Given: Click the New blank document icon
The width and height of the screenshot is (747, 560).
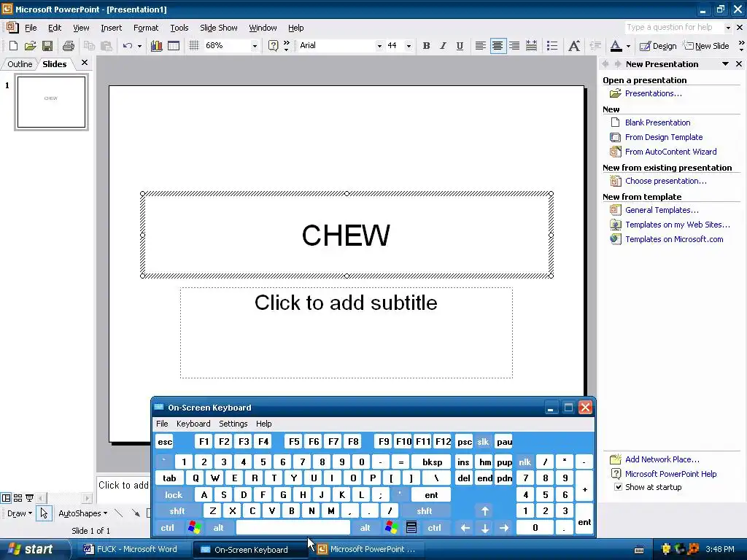Looking at the screenshot, I should coord(13,46).
